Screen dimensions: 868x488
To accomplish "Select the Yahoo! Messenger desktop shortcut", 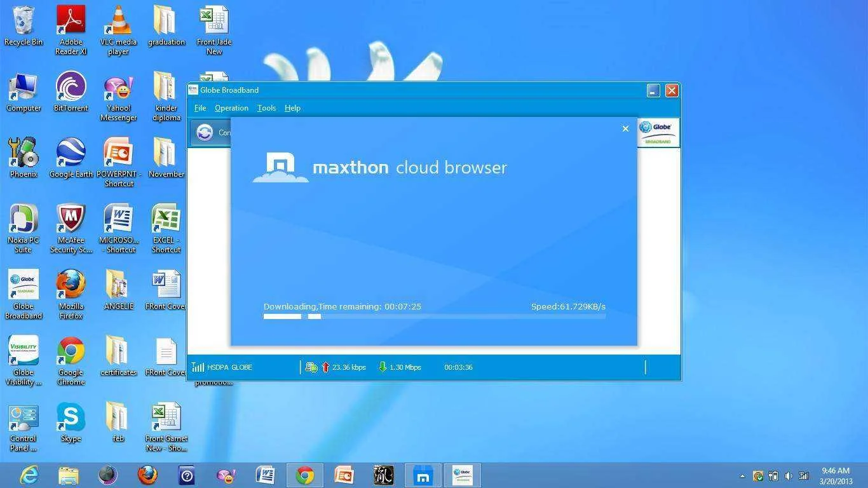I will (118, 97).
